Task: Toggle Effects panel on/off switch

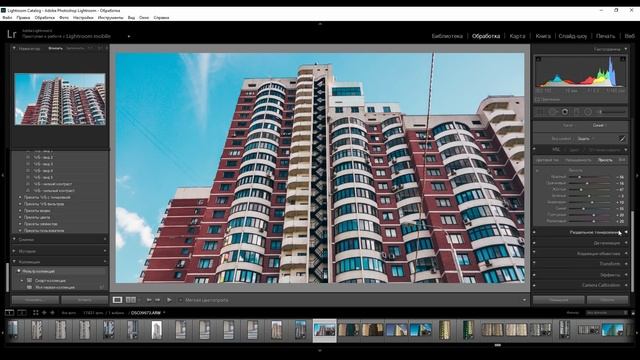Action: [535, 275]
